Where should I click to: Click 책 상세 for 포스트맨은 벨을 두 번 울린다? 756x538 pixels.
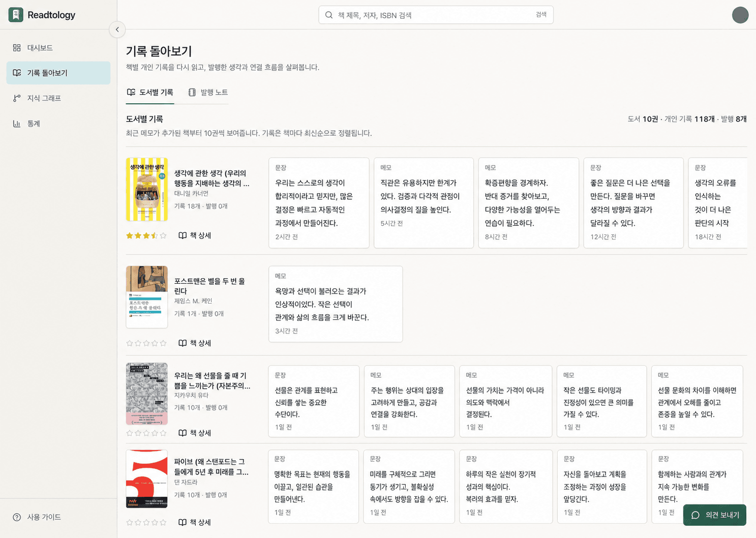click(195, 343)
